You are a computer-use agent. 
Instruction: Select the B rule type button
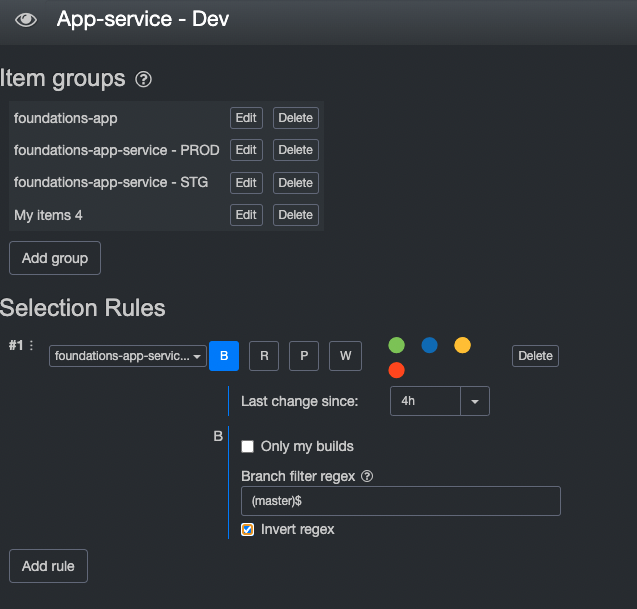tap(224, 356)
